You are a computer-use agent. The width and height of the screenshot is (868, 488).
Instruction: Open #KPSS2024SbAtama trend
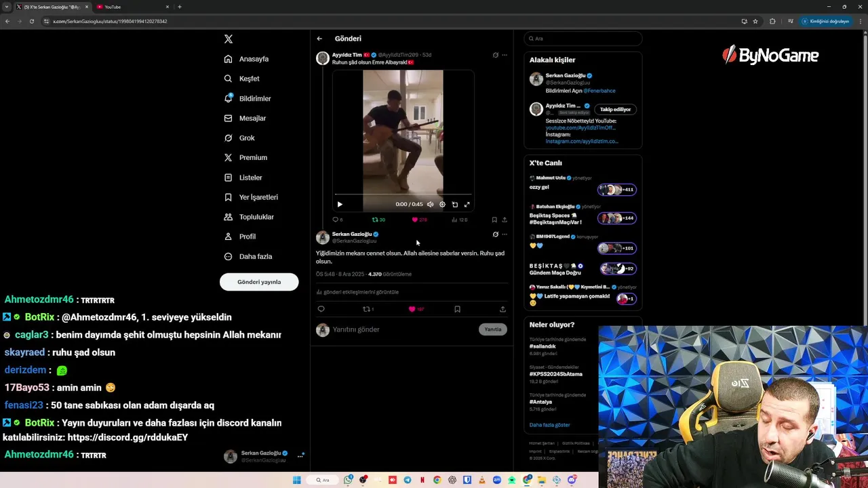click(556, 374)
